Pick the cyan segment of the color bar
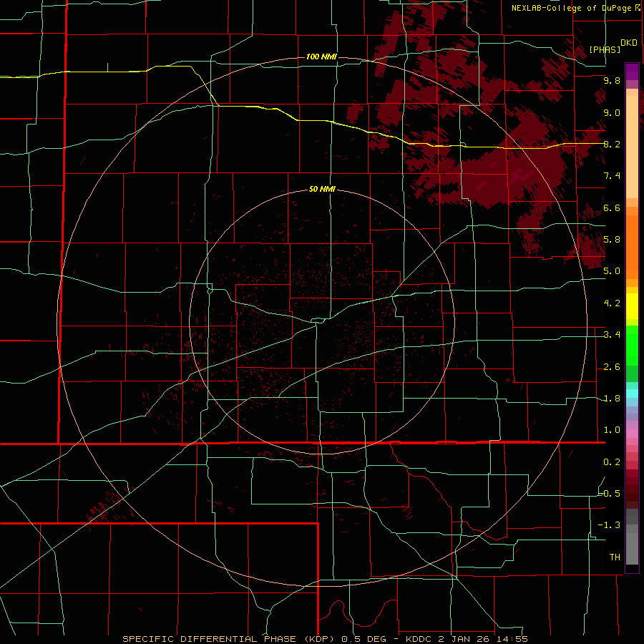The width and height of the screenshot is (644, 644). click(632, 393)
